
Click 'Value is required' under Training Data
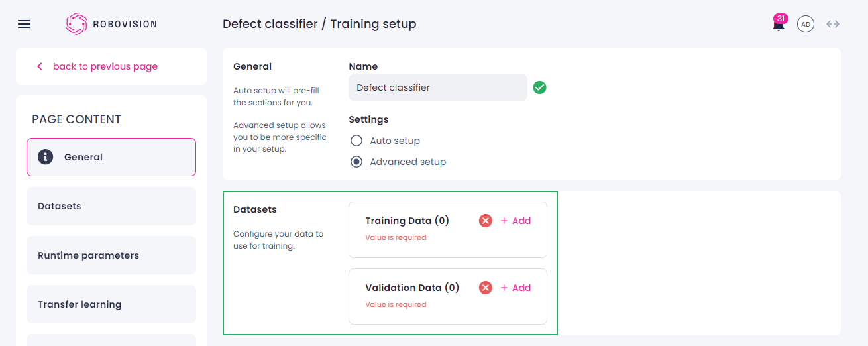[396, 237]
